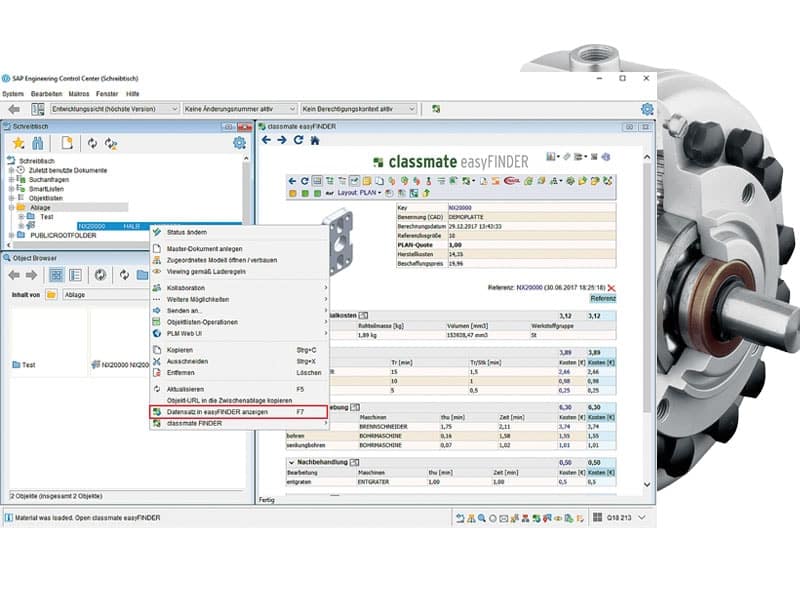Open the Keine Änderungsnummer aktiv dropdown
The image size is (800, 600).
pyautogui.click(x=240, y=108)
